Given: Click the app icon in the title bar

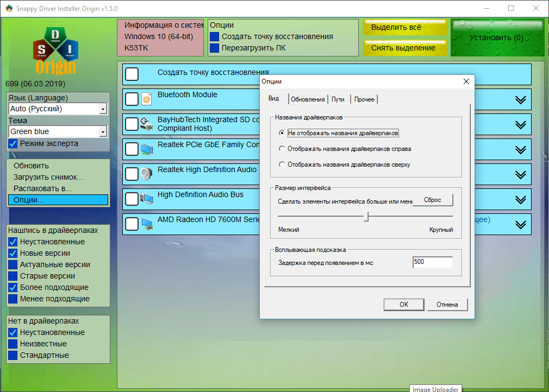Looking at the screenshot, I should (x=9, y=8).
